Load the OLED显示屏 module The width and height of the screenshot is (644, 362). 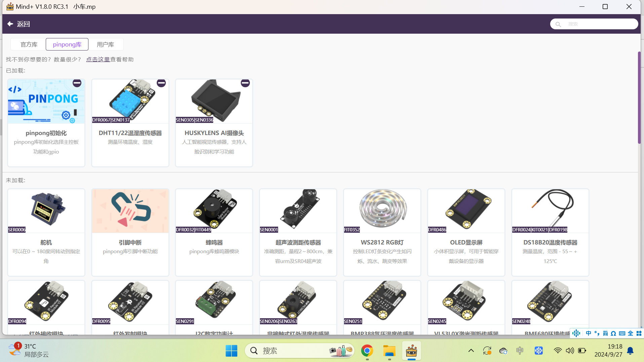(x=466, y=232)
